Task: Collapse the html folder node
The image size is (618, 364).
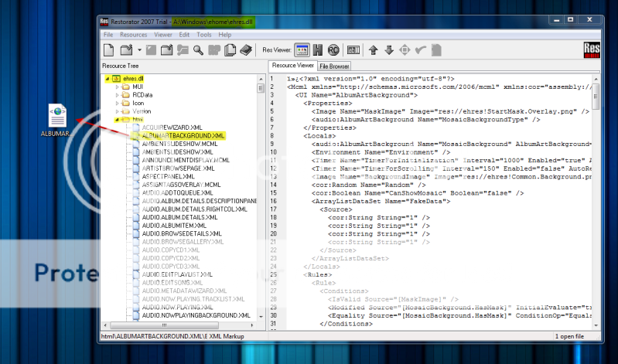Action: tap(117, 120)
